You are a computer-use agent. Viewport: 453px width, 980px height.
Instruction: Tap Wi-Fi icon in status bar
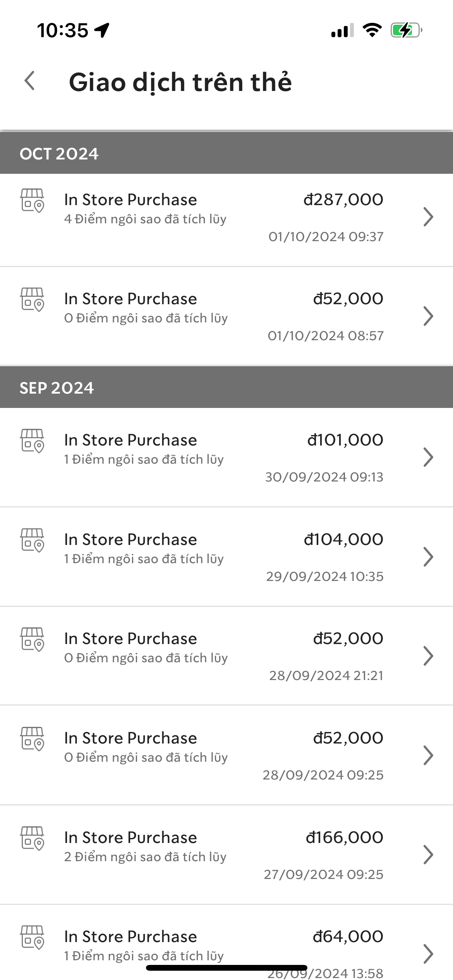[x=372, y=30]
